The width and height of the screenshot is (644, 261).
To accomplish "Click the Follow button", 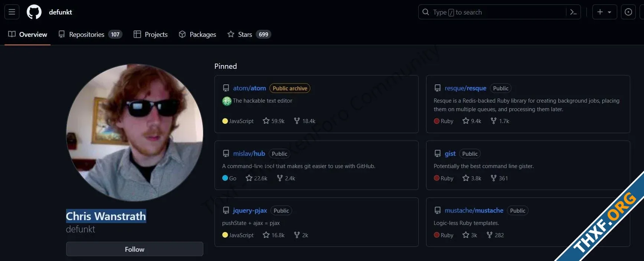I will click(x=135, y=249).
